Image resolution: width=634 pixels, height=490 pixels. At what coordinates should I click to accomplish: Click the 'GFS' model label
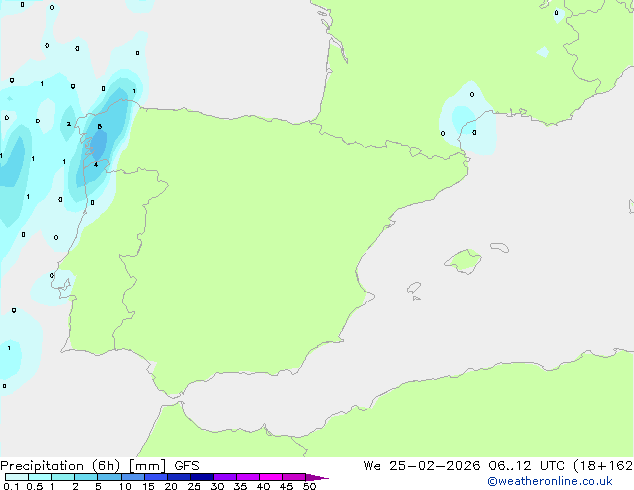click(x=187, y=466)
